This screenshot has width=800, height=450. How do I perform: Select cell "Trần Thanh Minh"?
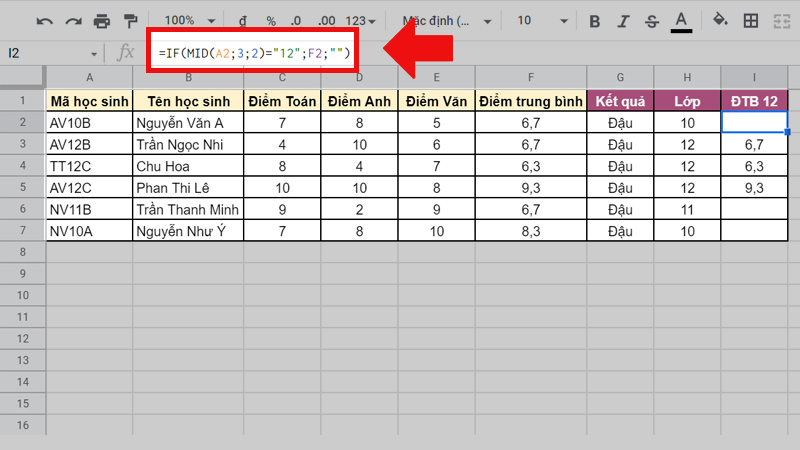click(x=188, y=209)
